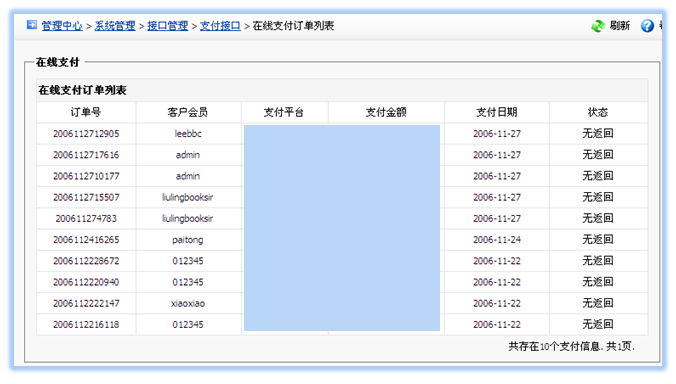The height and width of the screenshot is (384, 676).
Task: Click liulingbooksir in order 200611274783 row
Action: pyautogui.click(x=188, y=219)
